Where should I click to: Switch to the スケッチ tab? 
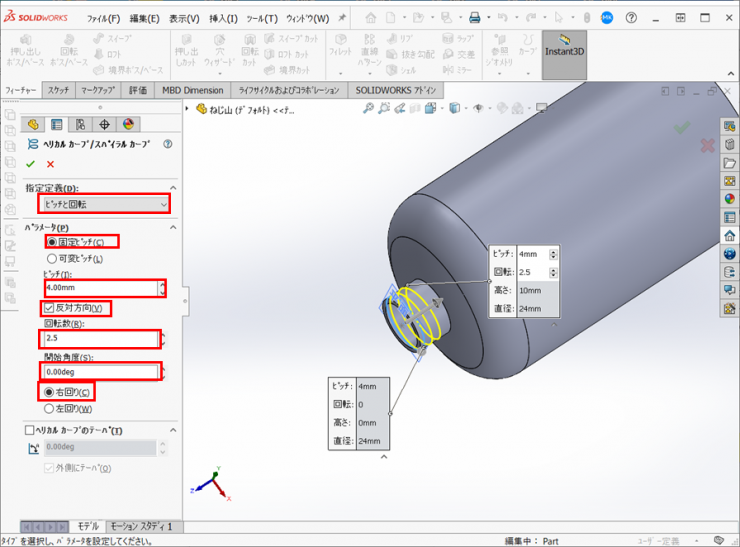pyautogui.click(x=59, y=90)
